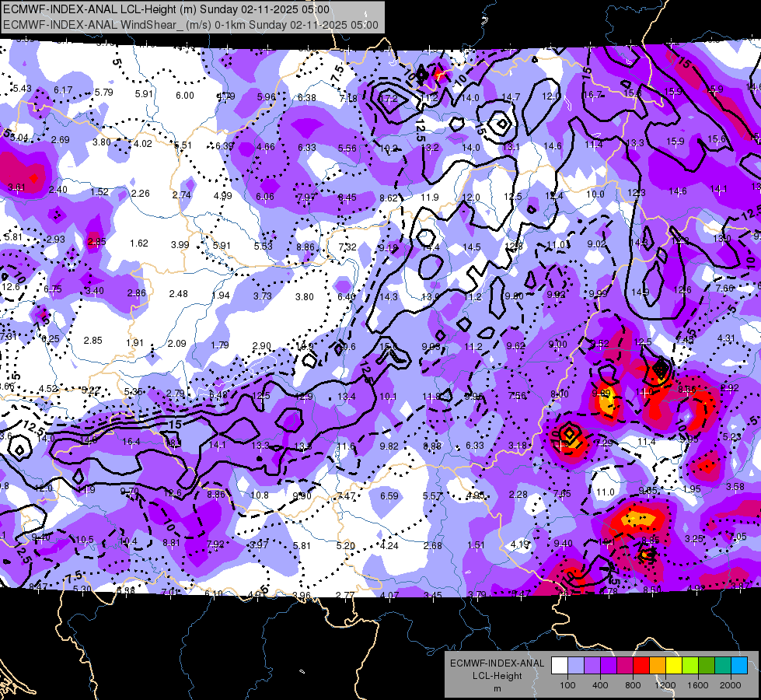
Task: Click the grid value 1.52
Action: point(99,192)
